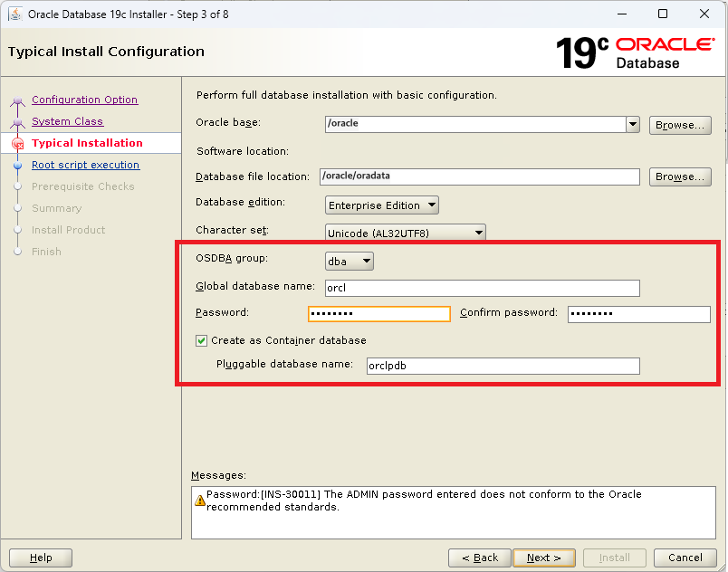The image size is (728, 572).
Task: Focus the Confirm password field
Action: [x=639, y=314]
